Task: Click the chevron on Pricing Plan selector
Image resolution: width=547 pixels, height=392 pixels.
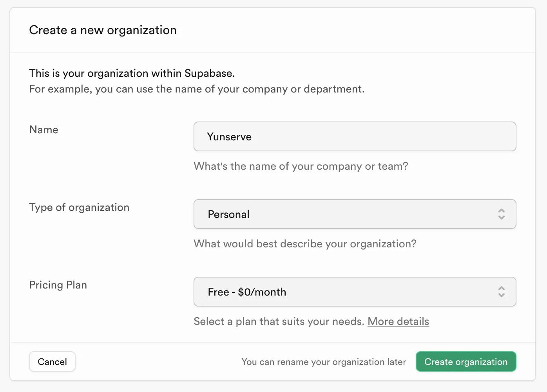Action: click(502, 292)
